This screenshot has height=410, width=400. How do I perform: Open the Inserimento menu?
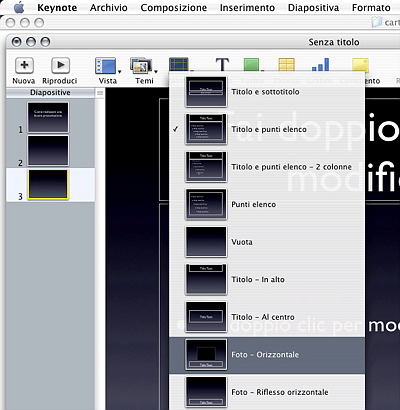point(247,7)
